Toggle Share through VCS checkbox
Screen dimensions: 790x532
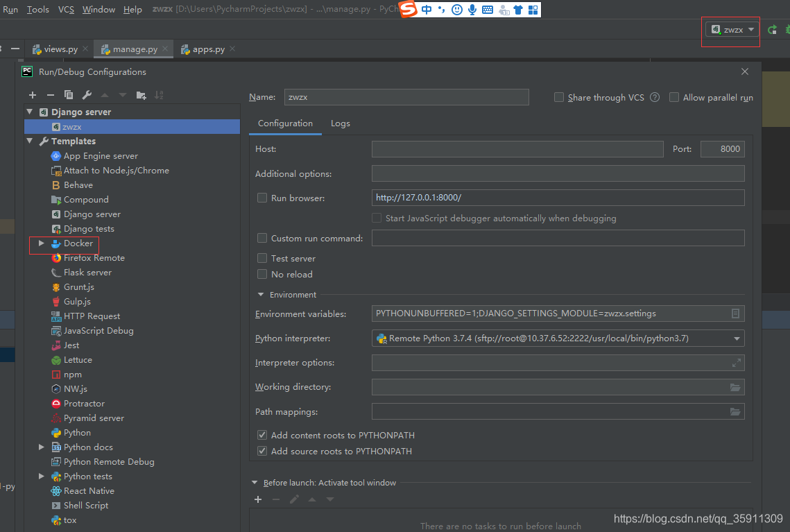[x=559, y=97]
